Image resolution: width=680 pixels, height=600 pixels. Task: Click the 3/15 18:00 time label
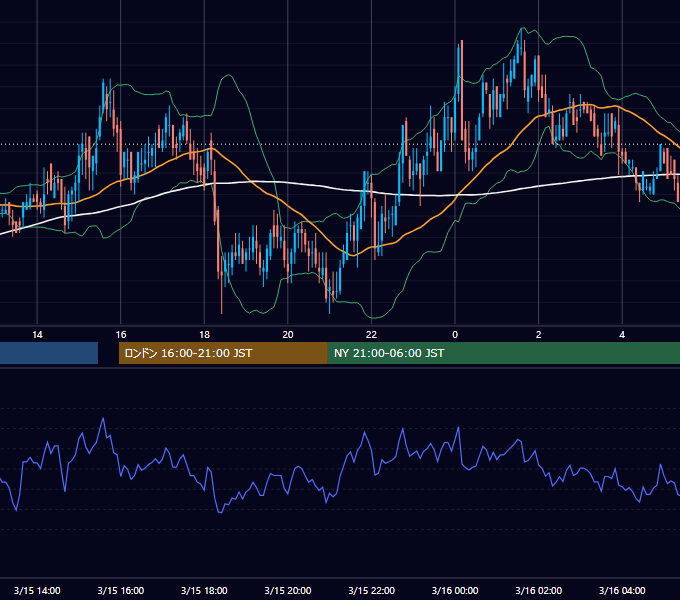coord(204,590)
